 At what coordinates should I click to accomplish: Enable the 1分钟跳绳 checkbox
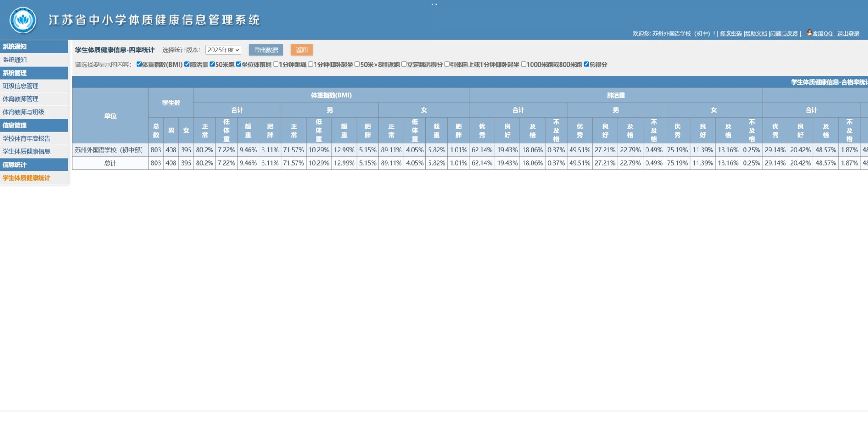tap(276, 64)
